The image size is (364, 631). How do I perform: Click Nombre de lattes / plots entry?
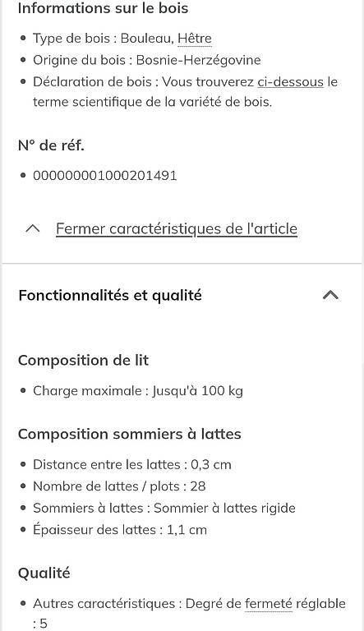[119, 486]
